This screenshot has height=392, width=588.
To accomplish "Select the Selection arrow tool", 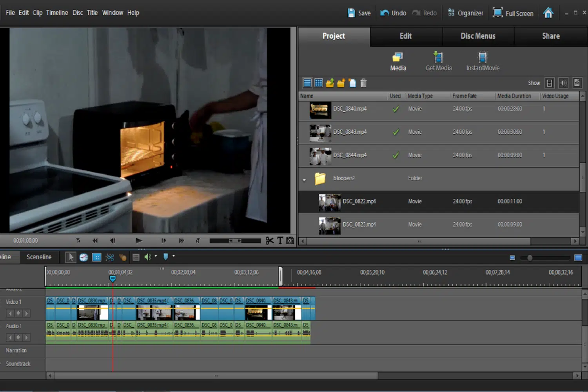I will (x=71, y=257).
